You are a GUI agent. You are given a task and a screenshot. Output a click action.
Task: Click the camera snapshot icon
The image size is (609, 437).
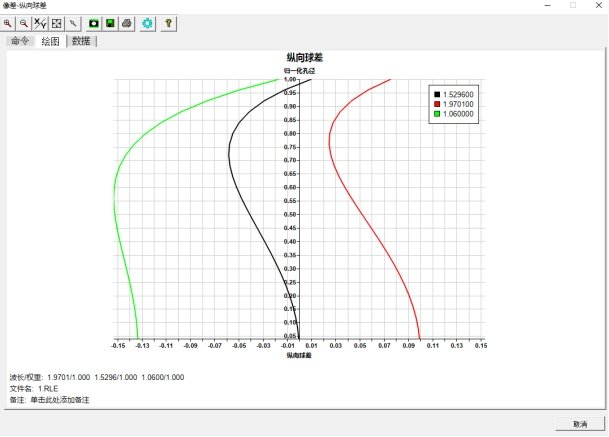(95, 21)
